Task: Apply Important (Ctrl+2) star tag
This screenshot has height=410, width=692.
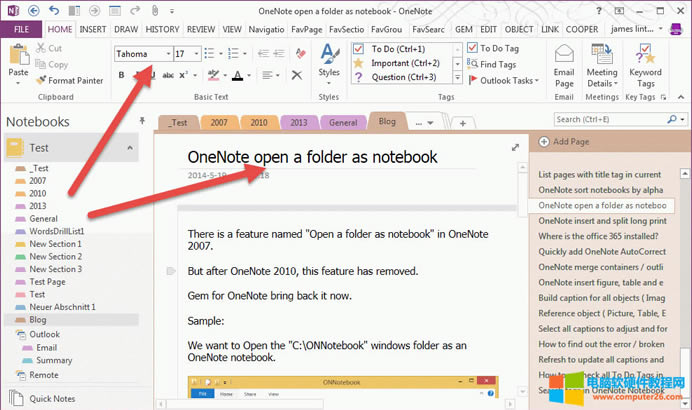Action: point(397,63)
